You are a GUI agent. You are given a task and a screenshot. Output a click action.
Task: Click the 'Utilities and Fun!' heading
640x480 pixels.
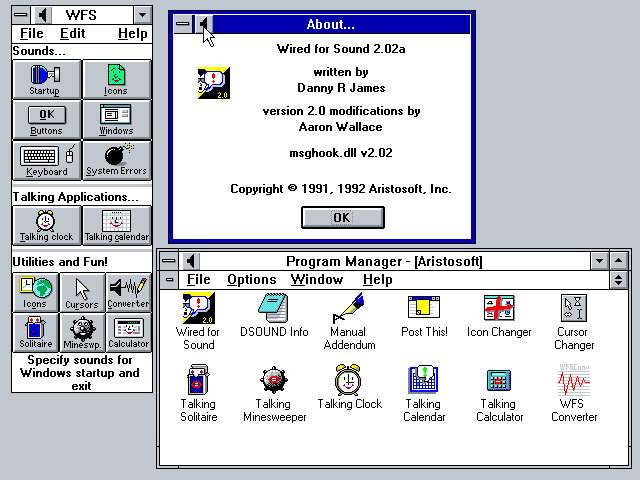tap(60, 262)
